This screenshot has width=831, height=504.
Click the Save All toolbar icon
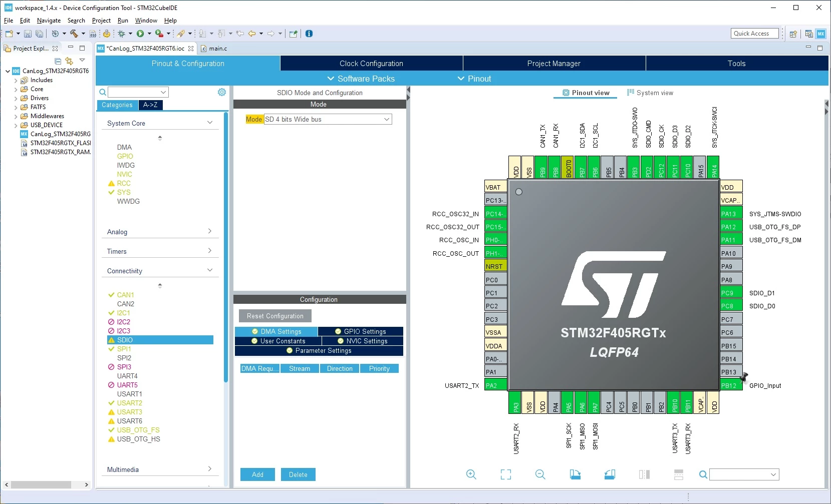(39, 34)
